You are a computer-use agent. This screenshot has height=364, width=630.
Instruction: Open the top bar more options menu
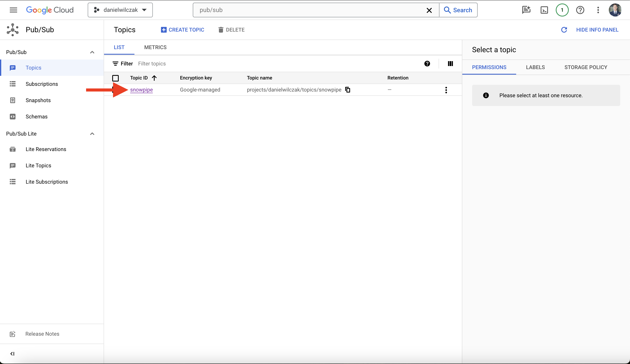point(598,10)
